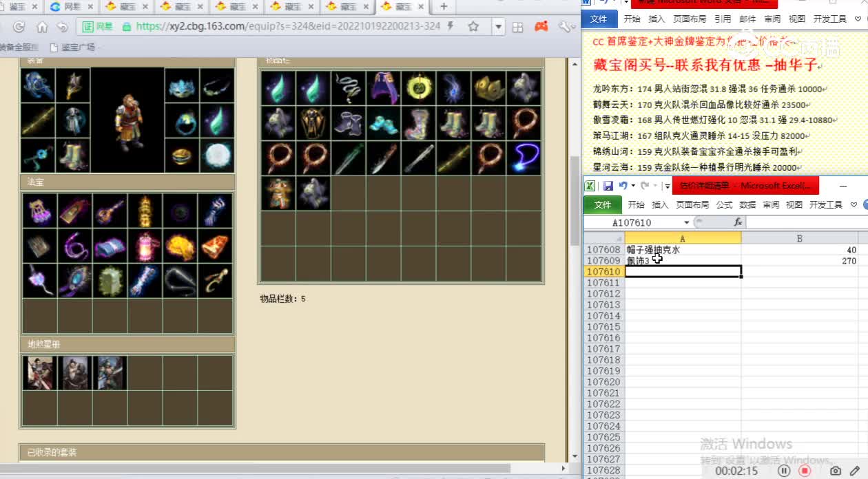Go to the browser home page icon
The height and width of the screenshot is (479, 868).
[41, 27]
